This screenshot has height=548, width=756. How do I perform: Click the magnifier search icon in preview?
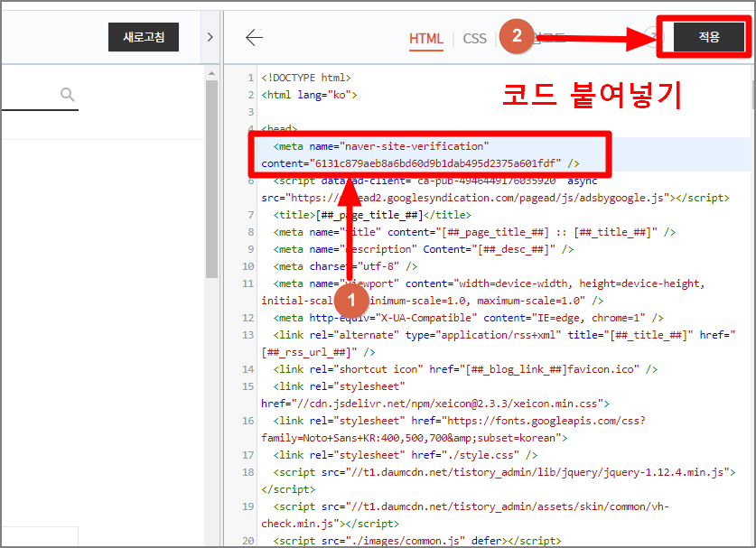(68, 95)
